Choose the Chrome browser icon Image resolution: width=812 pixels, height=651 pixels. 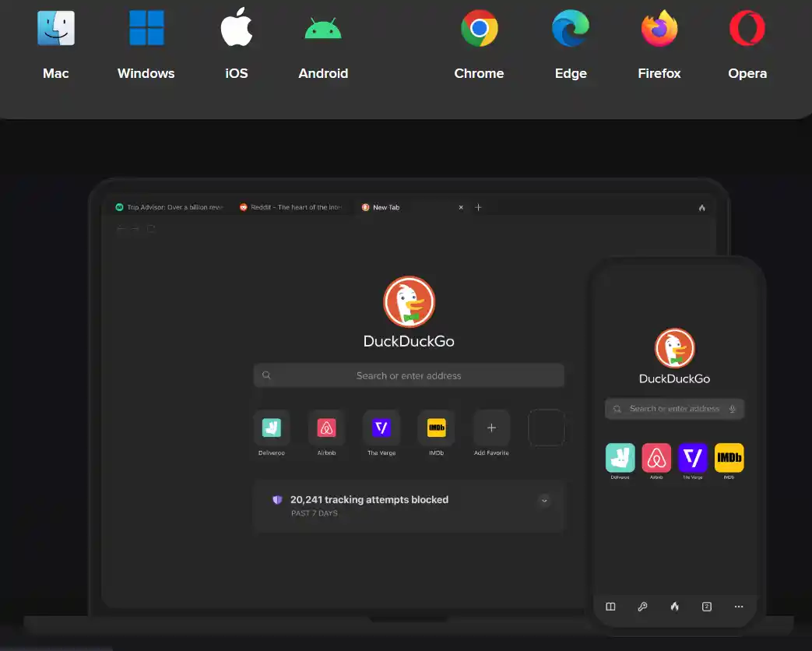[x=480, y=28]
